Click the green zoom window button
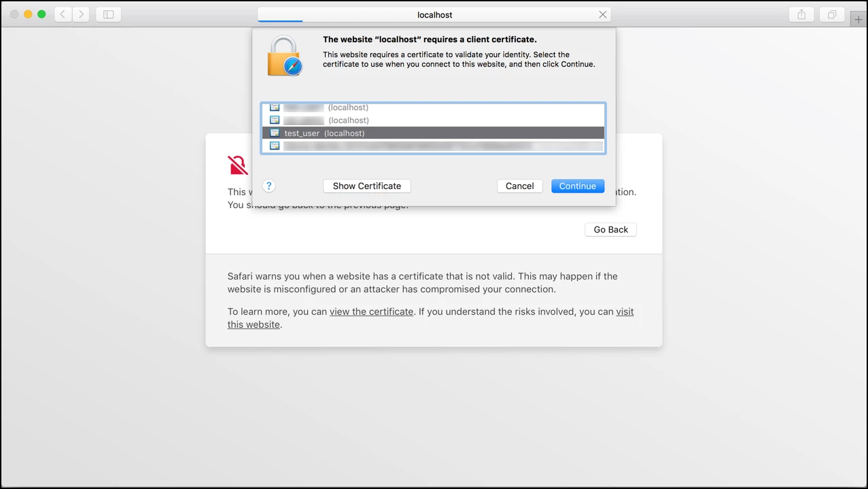868x489 pixels. click(41, 14)
